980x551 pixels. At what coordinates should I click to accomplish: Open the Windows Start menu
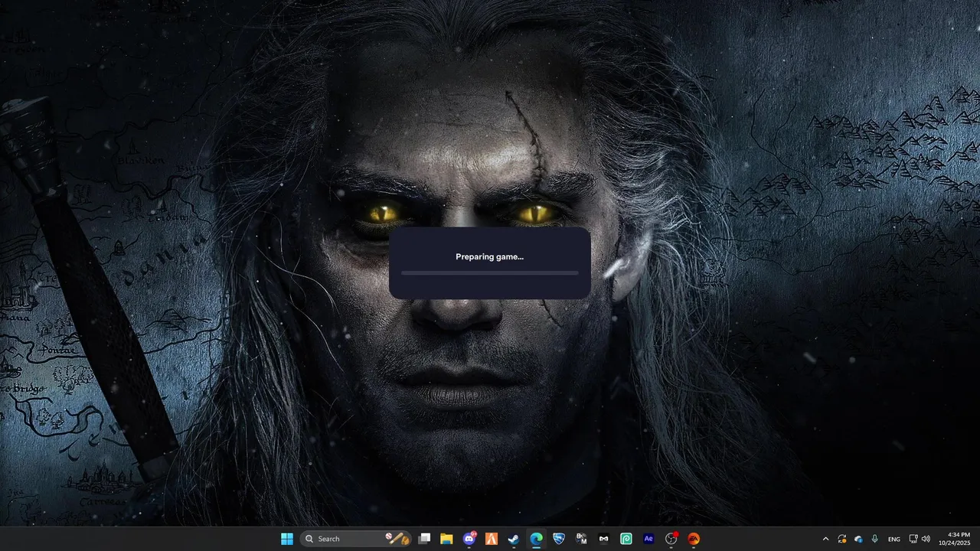[287, 539]
